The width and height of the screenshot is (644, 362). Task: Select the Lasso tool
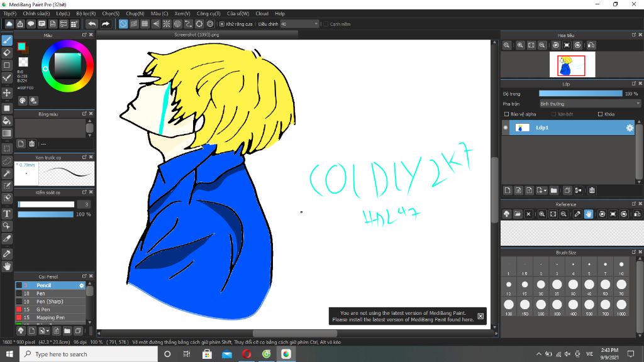[7, 161]
